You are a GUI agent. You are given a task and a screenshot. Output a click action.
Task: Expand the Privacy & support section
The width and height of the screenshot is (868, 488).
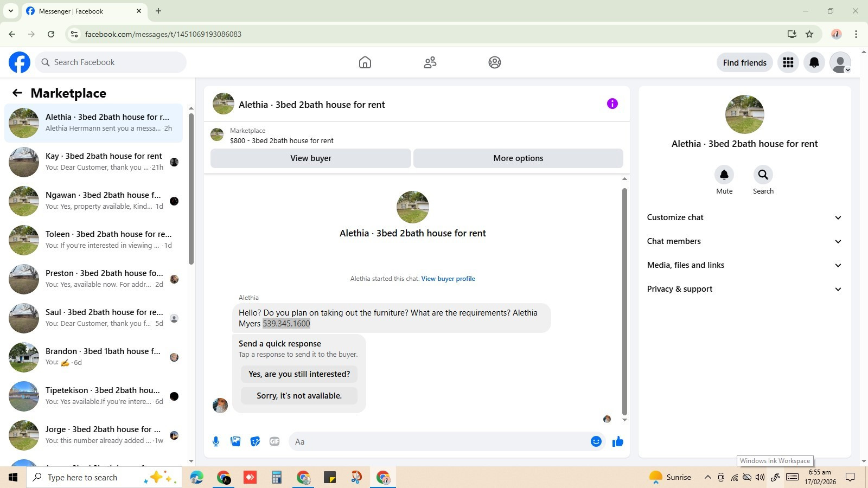tap(744, 289)
